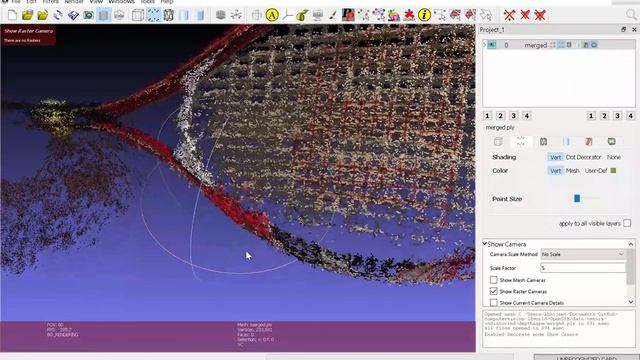The width and height of the screenshot is (640, 360).
Task: Click the yellow Get Info icon
Action: pos(424,16)
